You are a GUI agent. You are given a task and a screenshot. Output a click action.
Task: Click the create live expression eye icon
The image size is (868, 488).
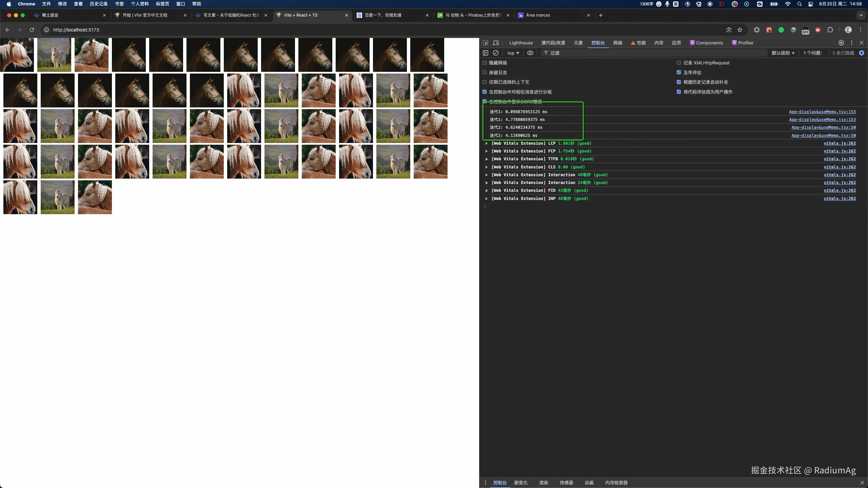(530, 53)
